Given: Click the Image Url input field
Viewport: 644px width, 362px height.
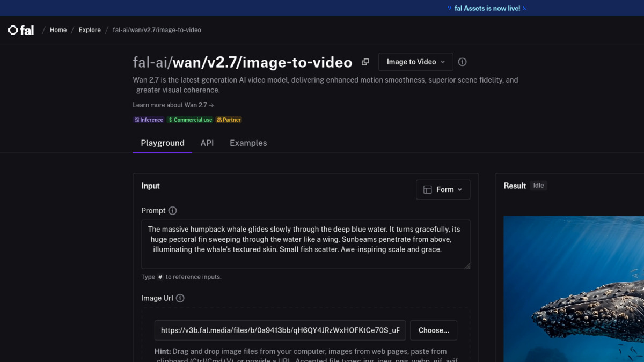Looking at the screenshot, I should coord(280,330).
